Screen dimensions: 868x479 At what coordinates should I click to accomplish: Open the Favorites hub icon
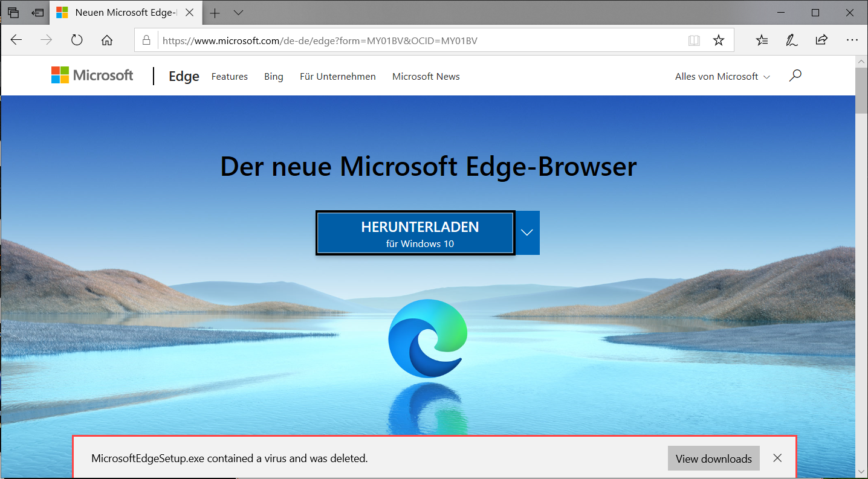pos(762,40)
